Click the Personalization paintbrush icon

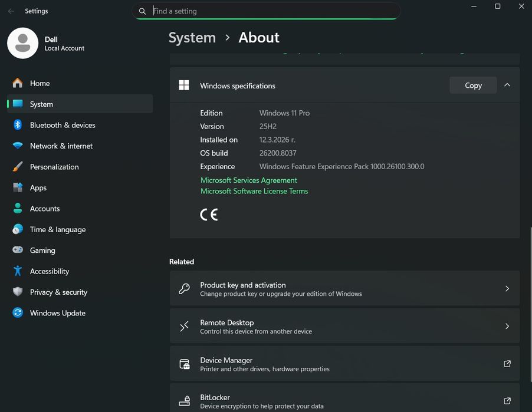pyautogui.click(x=18, y=166)
